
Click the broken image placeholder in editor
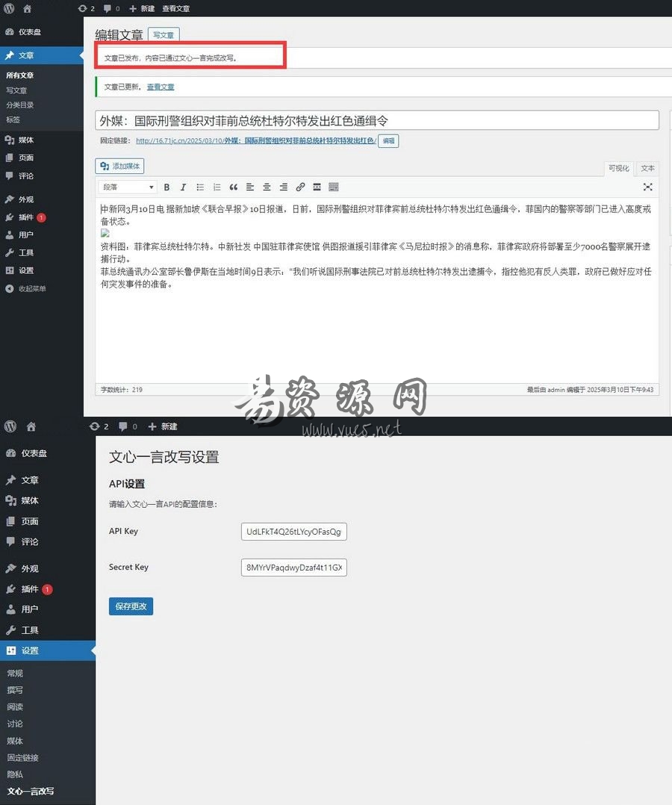click(105, 233)
